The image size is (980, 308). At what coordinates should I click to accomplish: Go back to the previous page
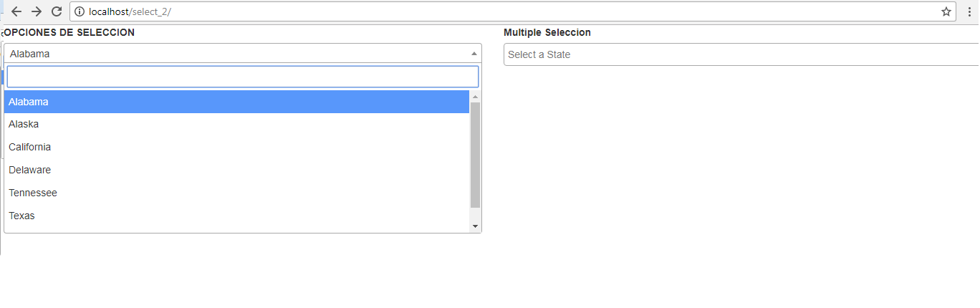click(16, 11)
